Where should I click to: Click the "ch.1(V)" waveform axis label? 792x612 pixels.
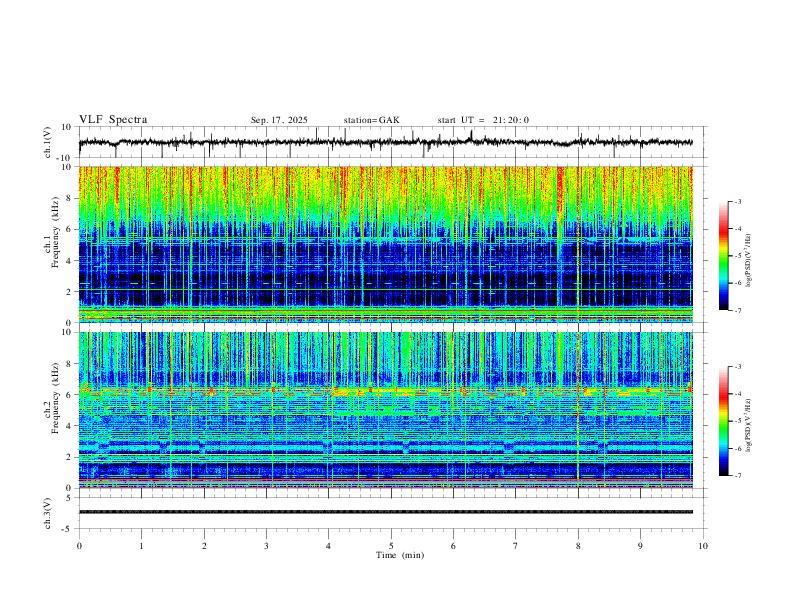pyautogui.click(x=48, y=141)
